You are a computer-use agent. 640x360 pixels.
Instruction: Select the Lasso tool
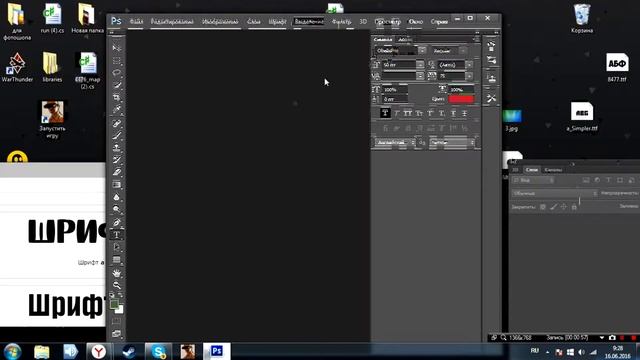[117, 73]
